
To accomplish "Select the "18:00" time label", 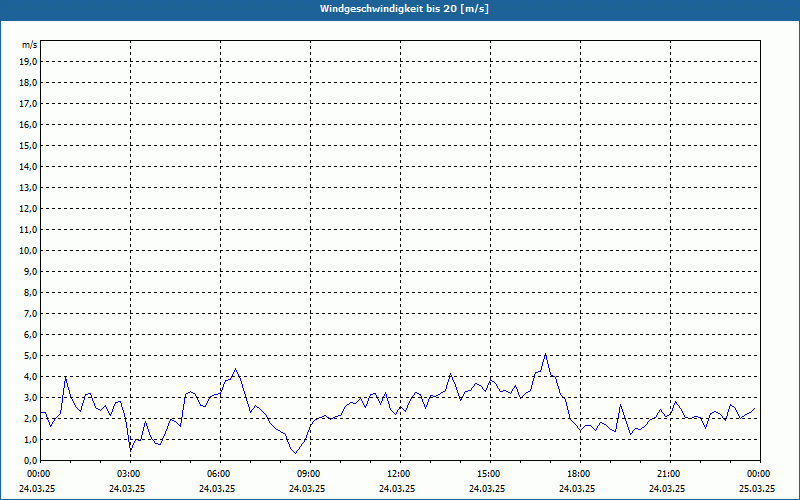I will click(x=580, y=474).
